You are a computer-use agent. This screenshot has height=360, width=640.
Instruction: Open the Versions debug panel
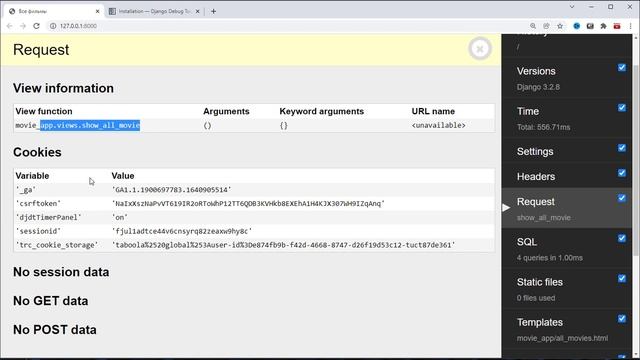[536, 71]
